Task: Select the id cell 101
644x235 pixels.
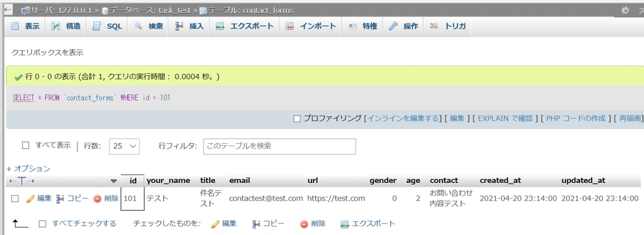Action: pyautogui.click(x=133, y=198)
